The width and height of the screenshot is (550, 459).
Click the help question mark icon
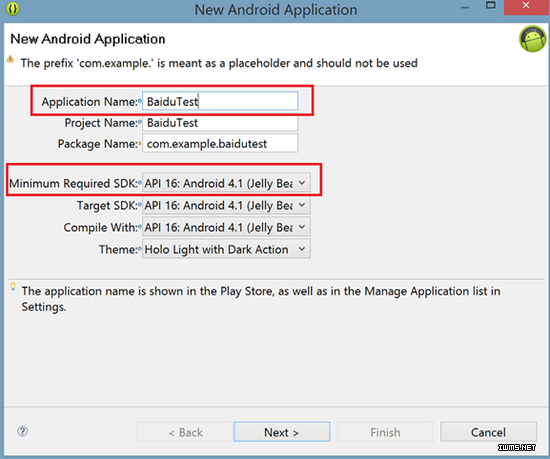point(22,431)
